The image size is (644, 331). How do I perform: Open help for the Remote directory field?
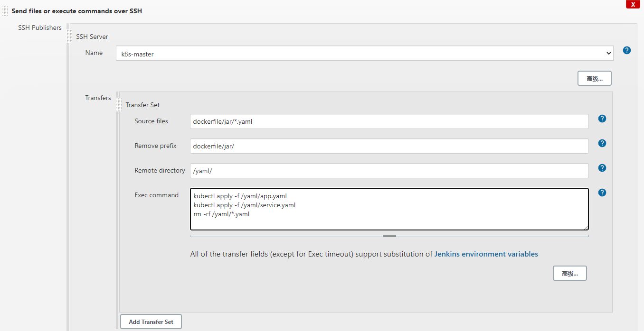point(602,168)
